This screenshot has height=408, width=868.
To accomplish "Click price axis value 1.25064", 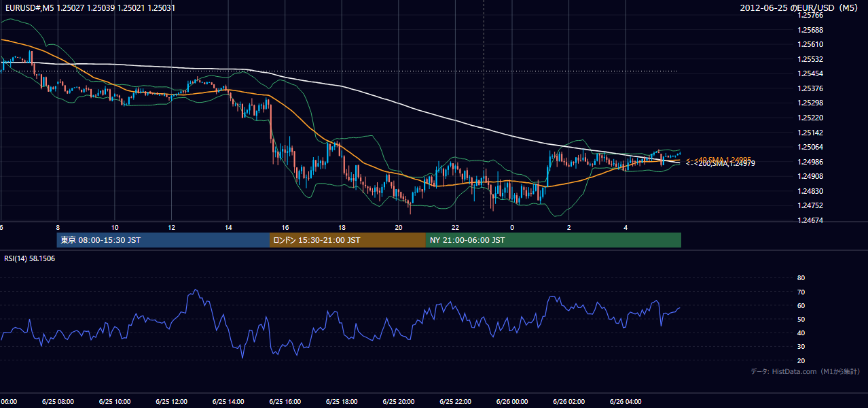I will pyautogui.click(x=810, y=147).
